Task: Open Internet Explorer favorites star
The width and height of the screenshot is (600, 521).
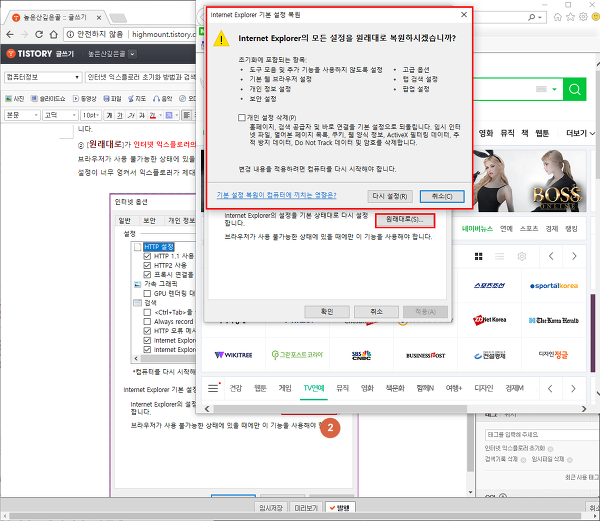Action: point(571,17)
